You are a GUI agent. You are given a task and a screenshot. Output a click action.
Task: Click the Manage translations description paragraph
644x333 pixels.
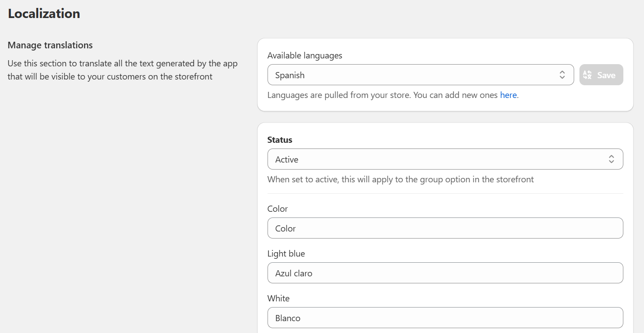(x=123, y=70)
